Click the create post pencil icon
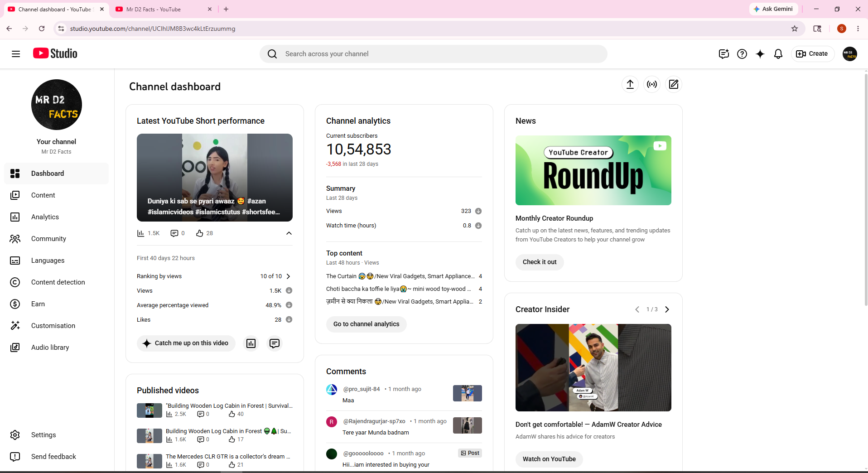Screen dimensions: 868x473 [x=674, y=84]
